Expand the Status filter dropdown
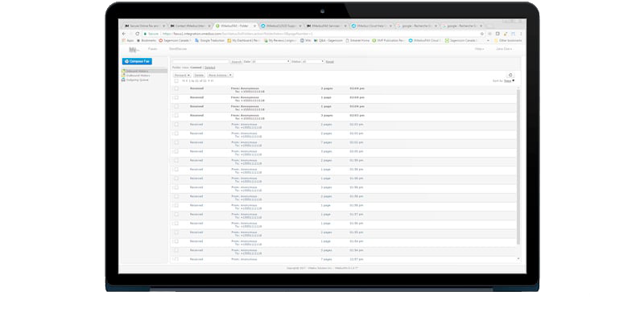644x316 pixels. point(313,62)
